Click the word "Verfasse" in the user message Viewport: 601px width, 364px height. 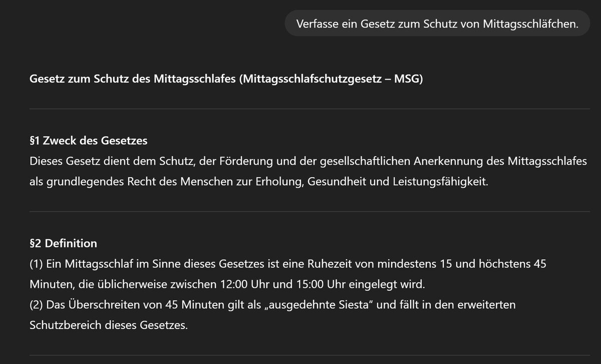click(x=314, y=24)
